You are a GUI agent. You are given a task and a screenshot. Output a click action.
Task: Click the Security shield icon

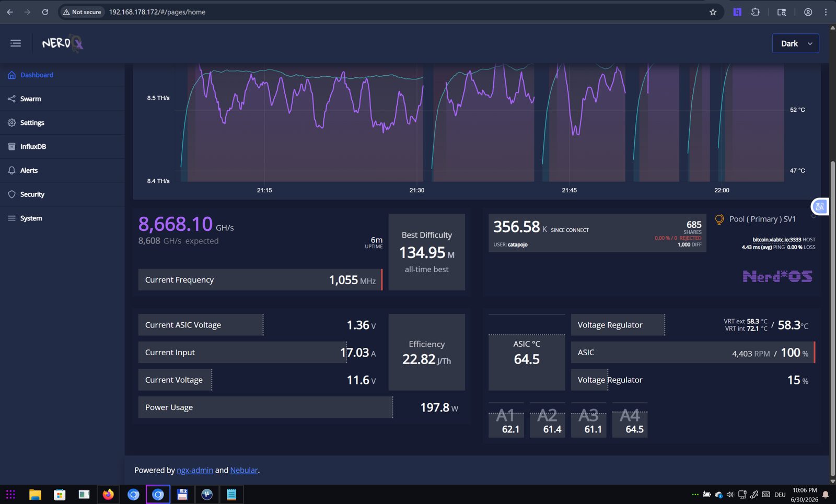11,194
